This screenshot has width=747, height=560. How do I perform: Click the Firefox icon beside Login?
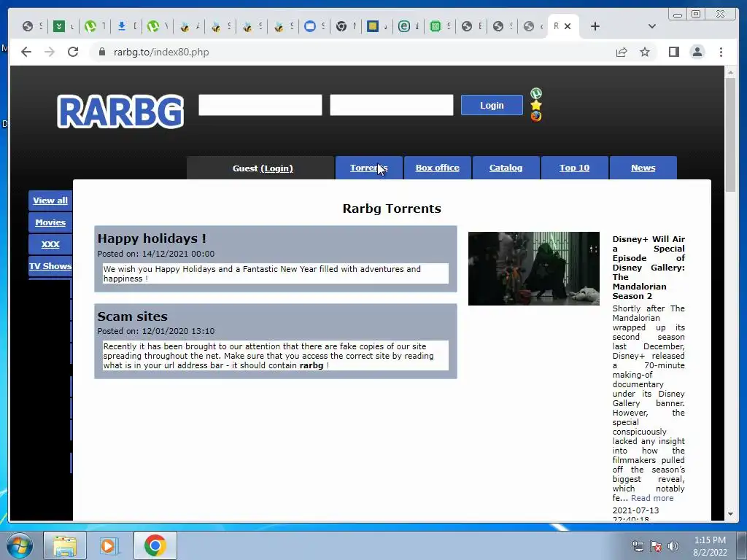tap(536, 116)
